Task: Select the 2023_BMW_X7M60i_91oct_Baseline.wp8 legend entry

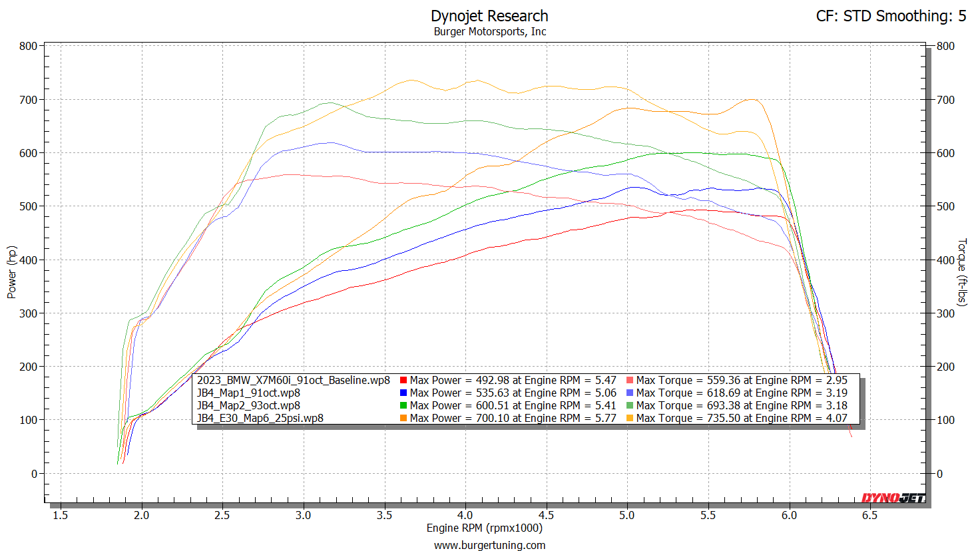Action: pyautogui.click(x=294, y=381)
